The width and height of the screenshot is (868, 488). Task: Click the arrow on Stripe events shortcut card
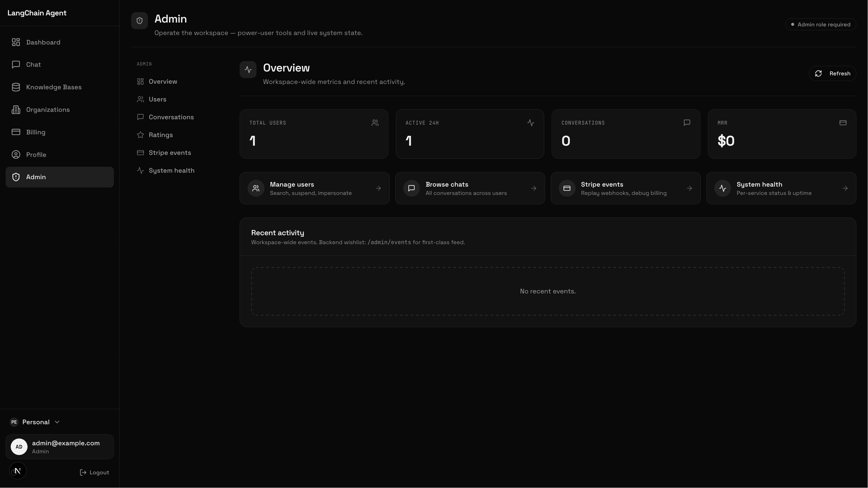coord(689,188)
